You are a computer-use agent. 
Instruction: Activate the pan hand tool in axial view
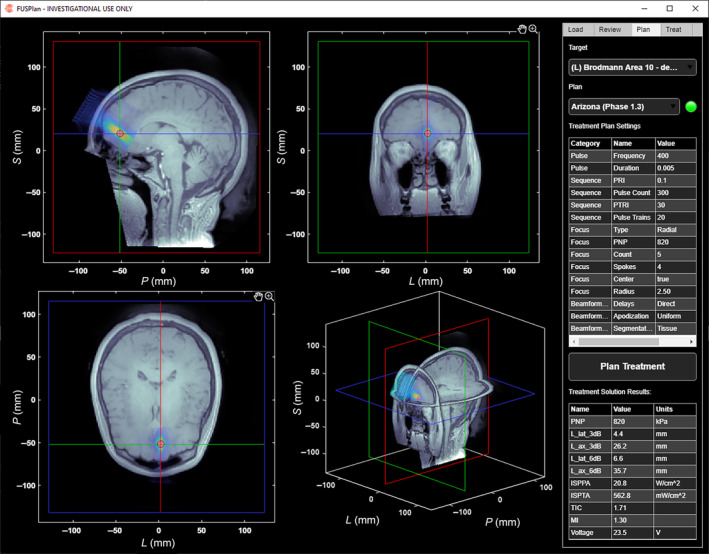[x=257, y=296]
